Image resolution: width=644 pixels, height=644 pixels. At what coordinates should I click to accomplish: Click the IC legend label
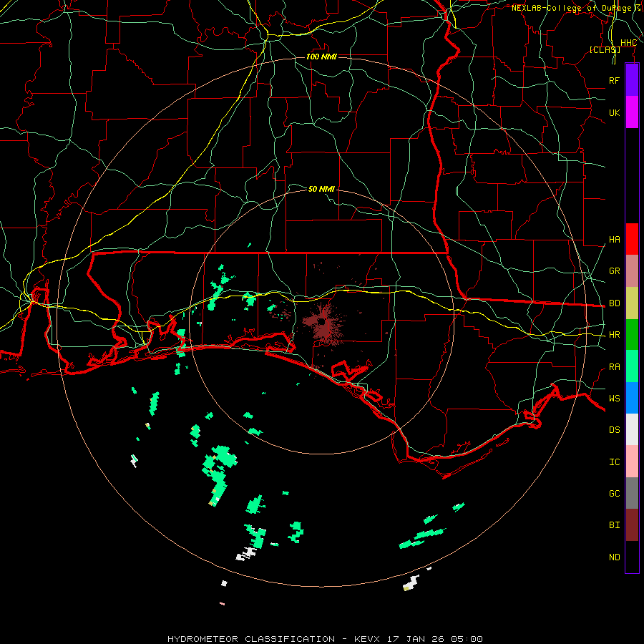click(x=614, y=462)
